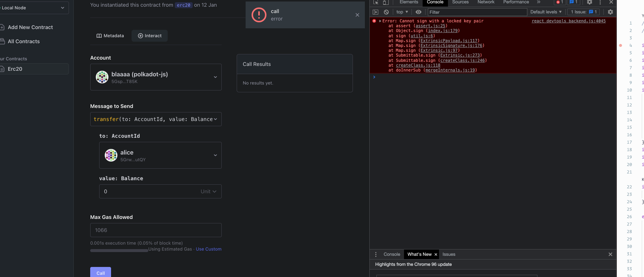Open the Network DevTools tab

point(486,2)
